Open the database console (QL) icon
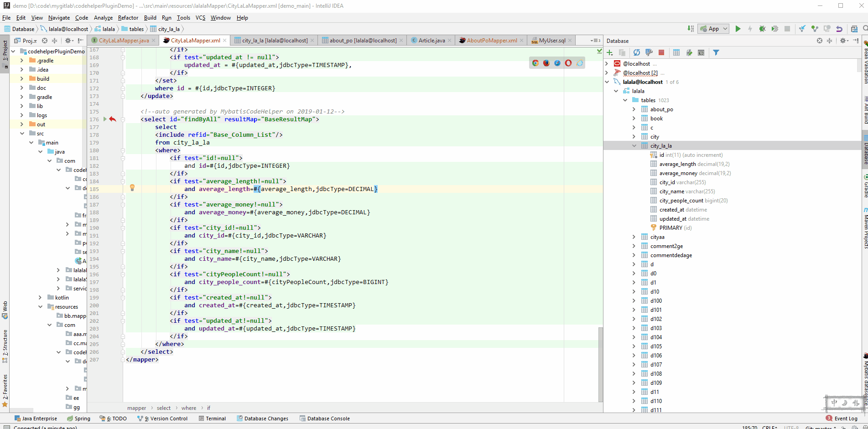The width and height of the screenshot is (868, 429). click(x=701, y=53)
